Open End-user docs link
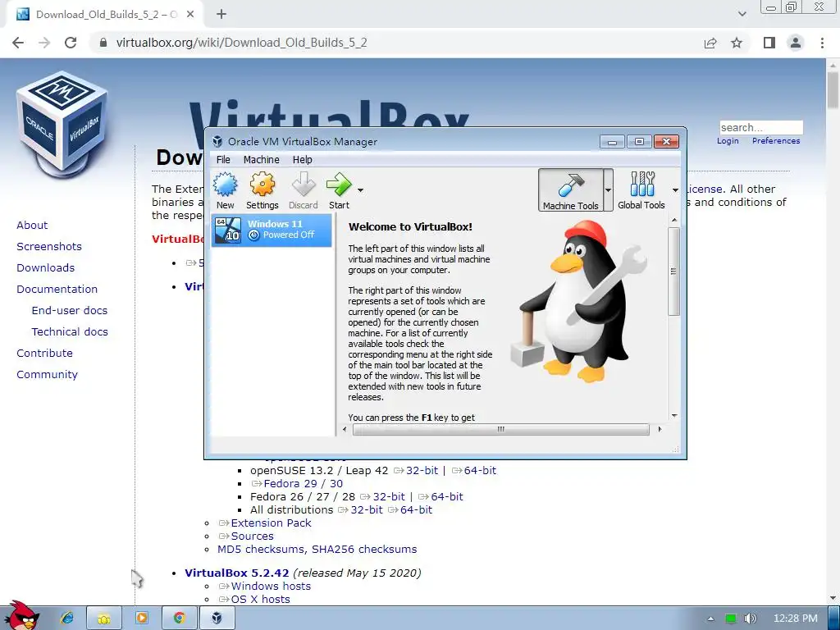 click(70, 311)
